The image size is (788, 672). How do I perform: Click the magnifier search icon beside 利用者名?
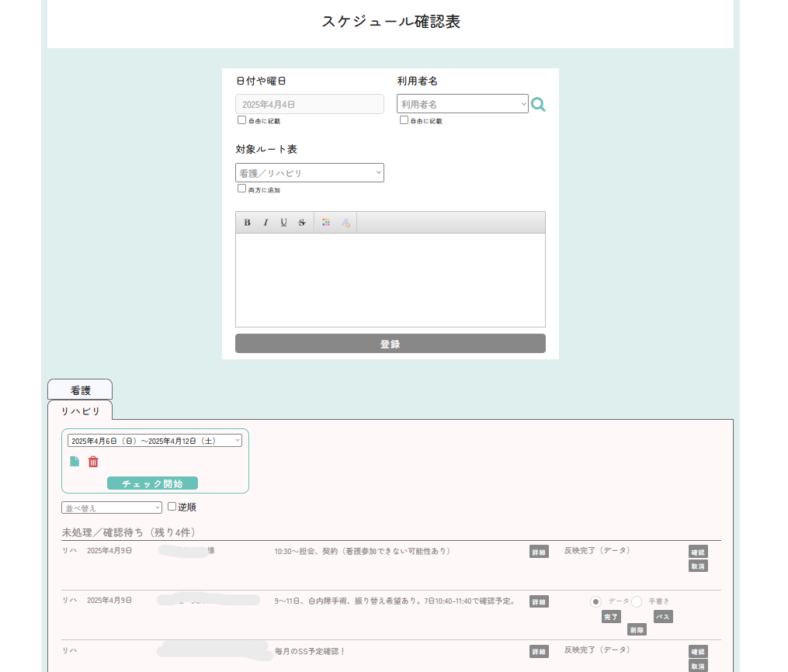click(x=538, y=105)
